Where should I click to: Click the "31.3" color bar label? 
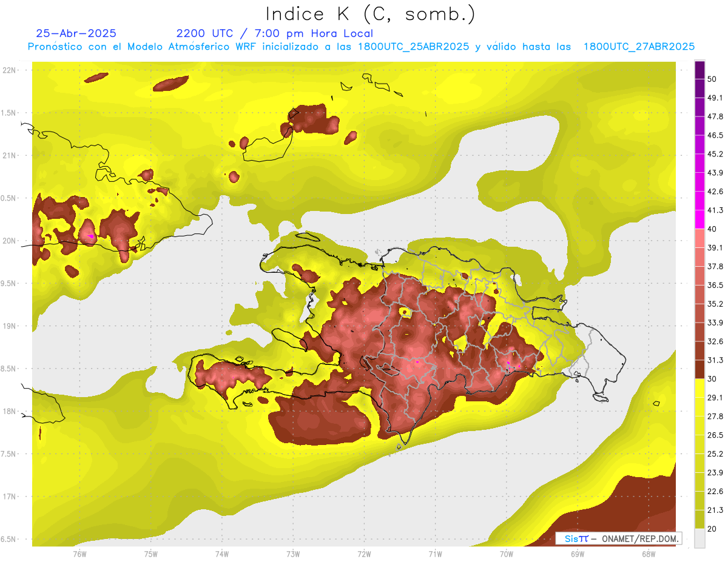tap(715, 360)
